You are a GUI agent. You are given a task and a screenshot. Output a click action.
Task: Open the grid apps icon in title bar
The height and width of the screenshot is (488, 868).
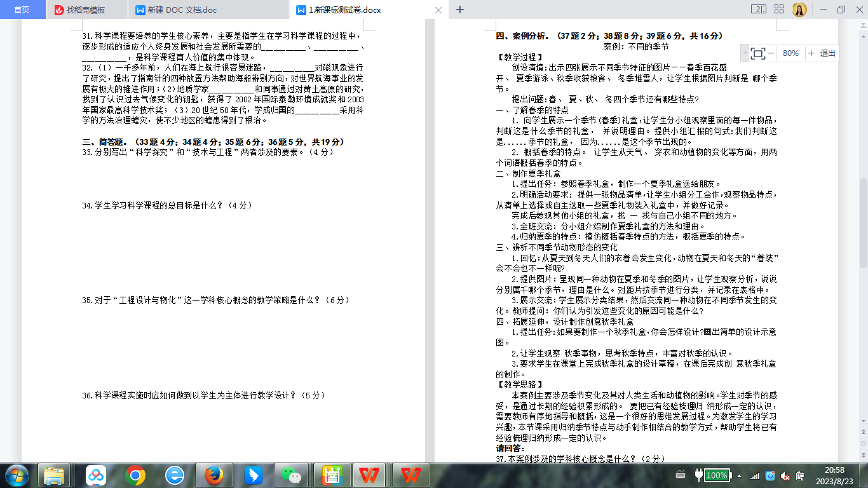click(x=779, y=10)
